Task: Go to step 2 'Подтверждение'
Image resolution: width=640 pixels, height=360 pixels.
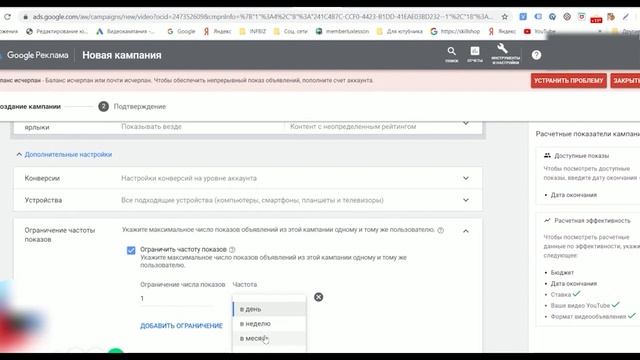Action: (132, 107)
